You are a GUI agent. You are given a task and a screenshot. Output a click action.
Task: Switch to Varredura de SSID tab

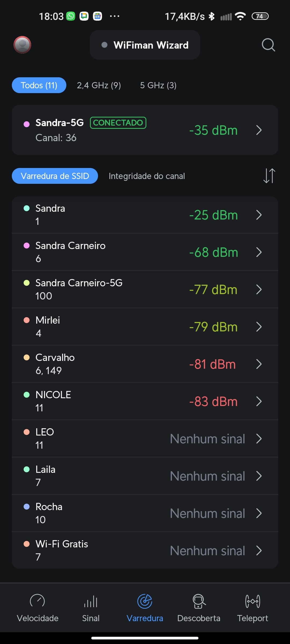[x=55, y=176]
